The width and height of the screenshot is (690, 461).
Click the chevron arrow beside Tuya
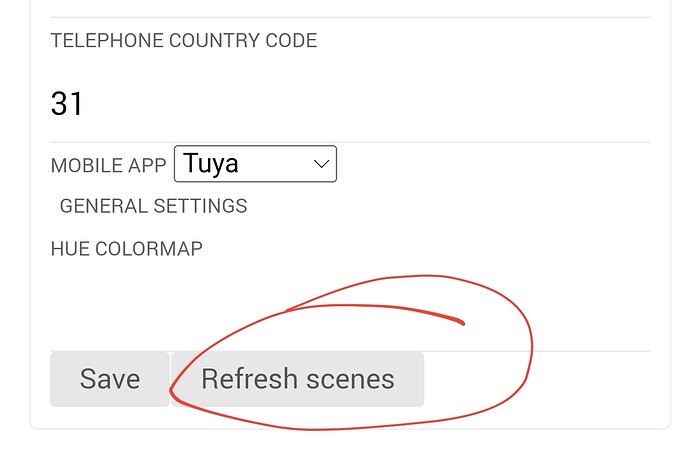(x=321, y=164)
